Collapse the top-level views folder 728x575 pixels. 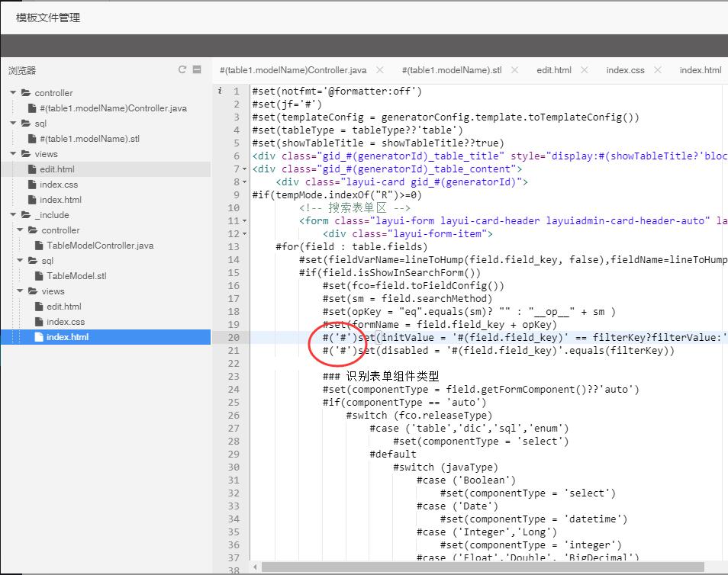13,153
